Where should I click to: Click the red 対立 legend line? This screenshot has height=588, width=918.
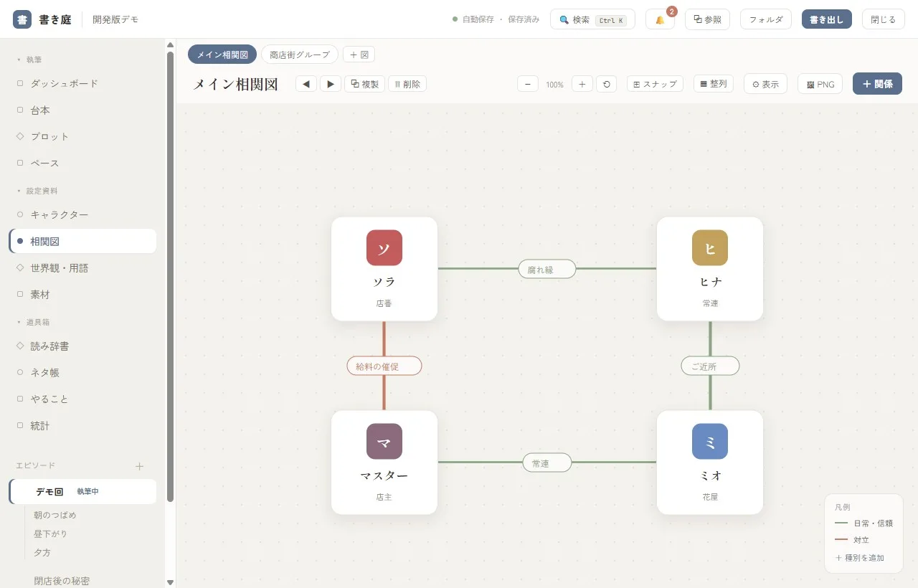click(842, 540)
